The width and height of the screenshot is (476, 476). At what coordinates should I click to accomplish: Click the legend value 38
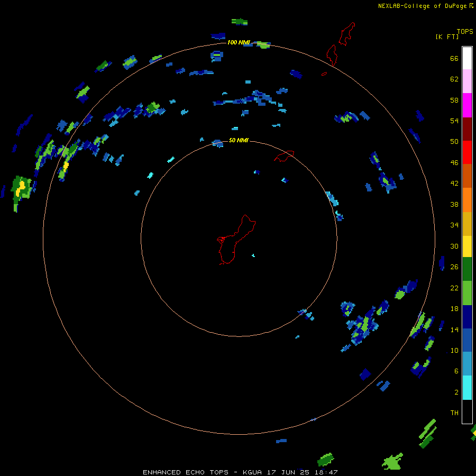point(454,205)
